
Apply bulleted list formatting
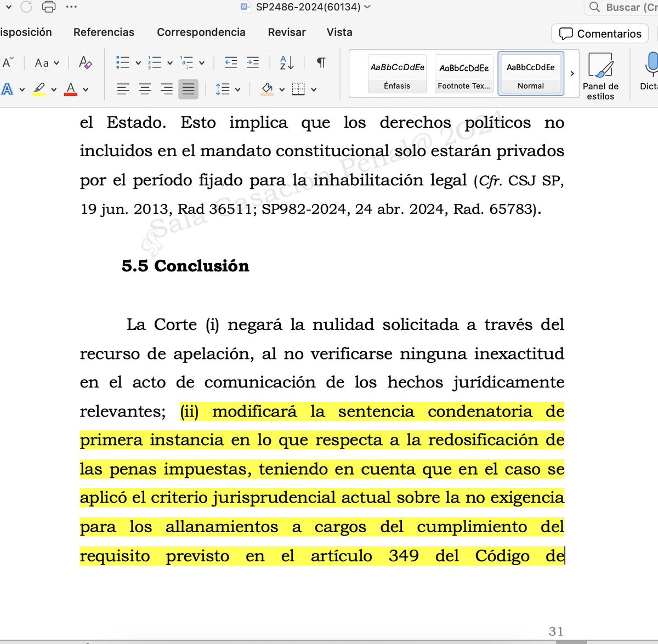(123, 62)
